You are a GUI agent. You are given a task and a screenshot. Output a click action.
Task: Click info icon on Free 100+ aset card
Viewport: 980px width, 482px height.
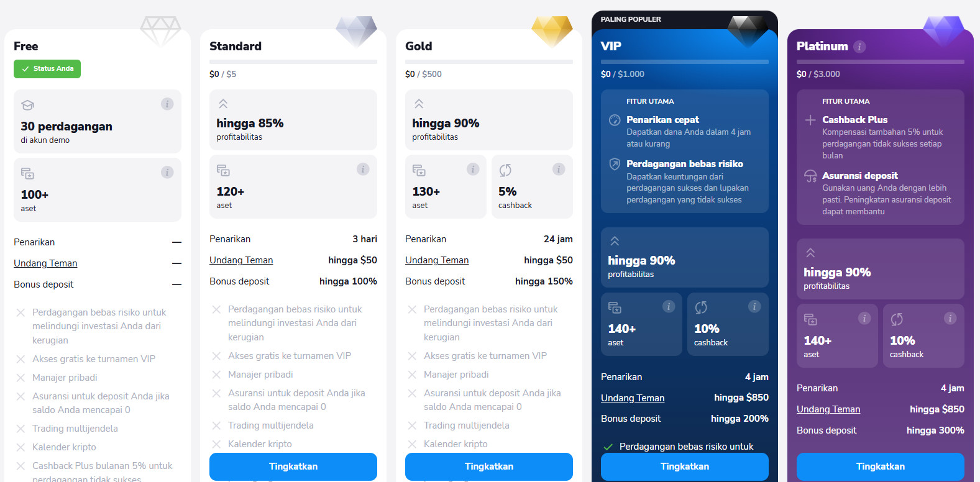pyautogui.click(x=167, y=172)
